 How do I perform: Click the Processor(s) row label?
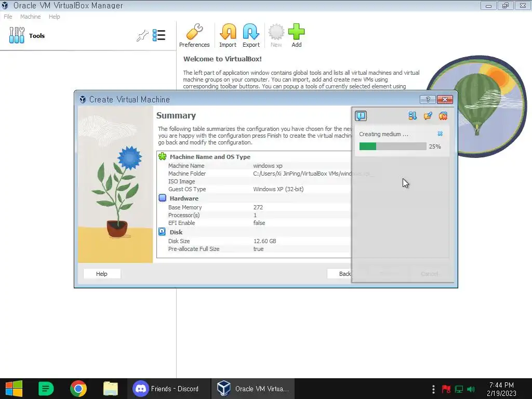[x=184, y=215]
